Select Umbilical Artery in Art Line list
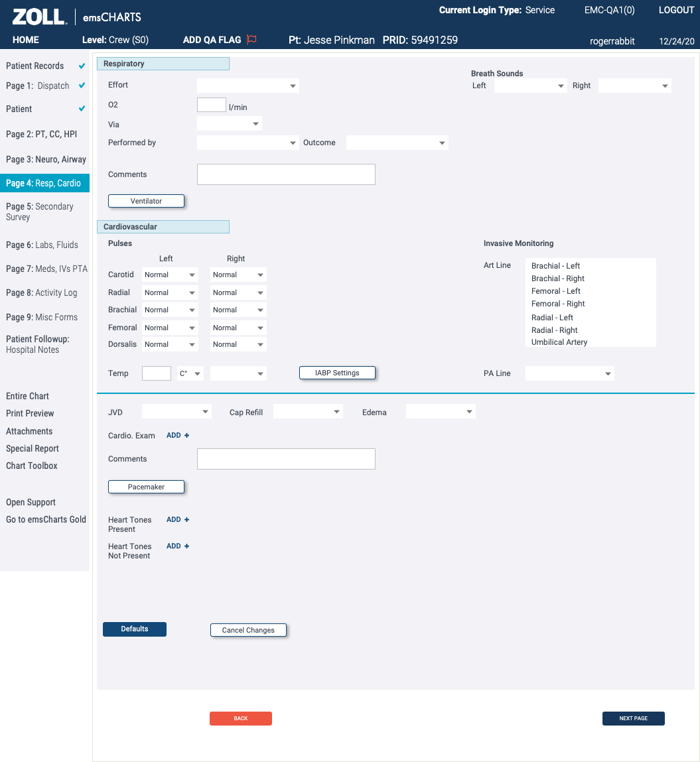This screenshot has width=700, height=762. [559, 342]
